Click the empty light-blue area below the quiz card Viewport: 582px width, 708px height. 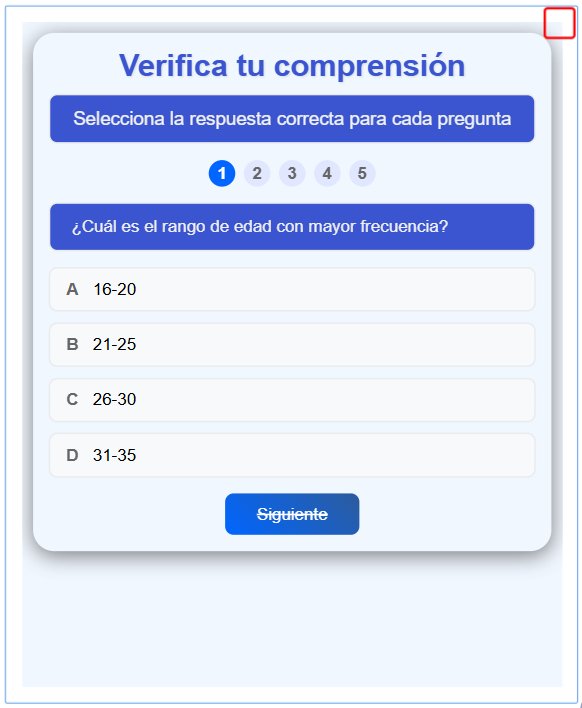(292, 623)
